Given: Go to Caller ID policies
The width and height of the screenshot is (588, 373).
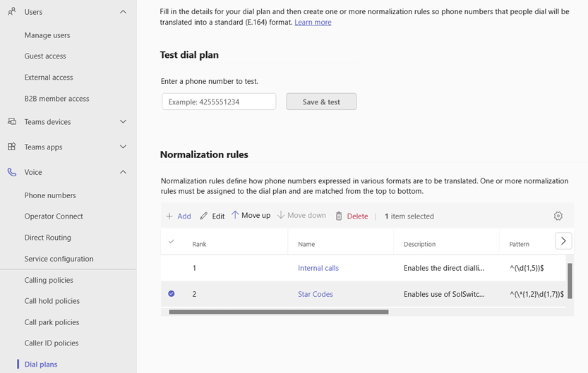Looking at the screenshot, I should point(52,343).
